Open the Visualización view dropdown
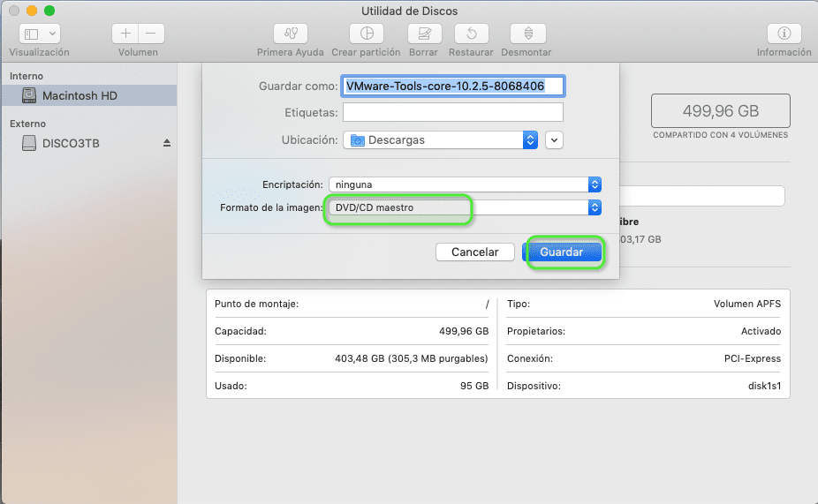This screenshot has height=504, width=818. 41,34
